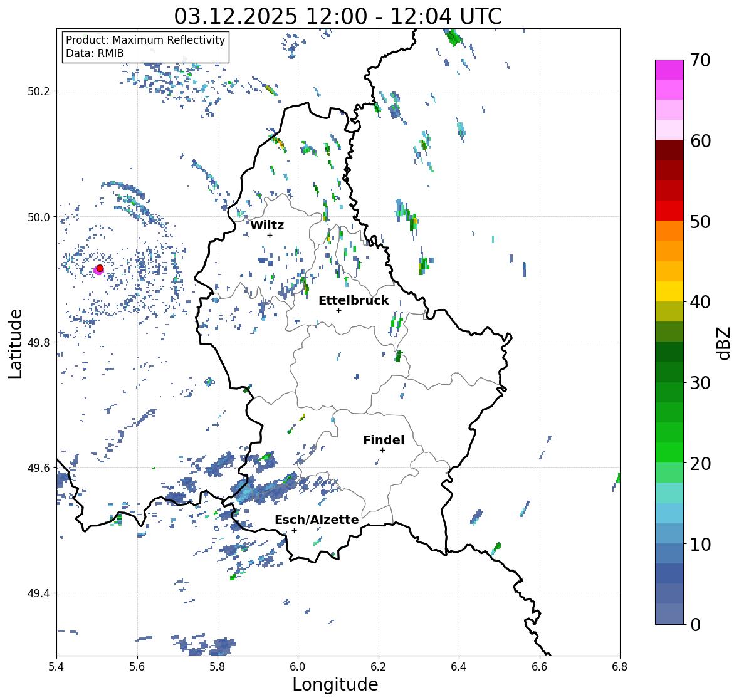Click the Latitude axis label
This screenshot has height=700, width=739.
click(x=16, y=343)
